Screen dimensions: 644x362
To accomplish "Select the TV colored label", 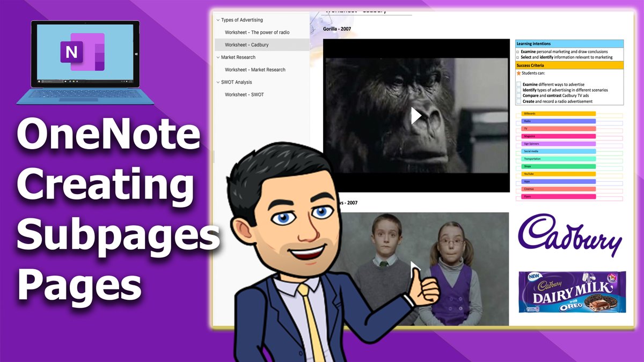I will 558,129.
